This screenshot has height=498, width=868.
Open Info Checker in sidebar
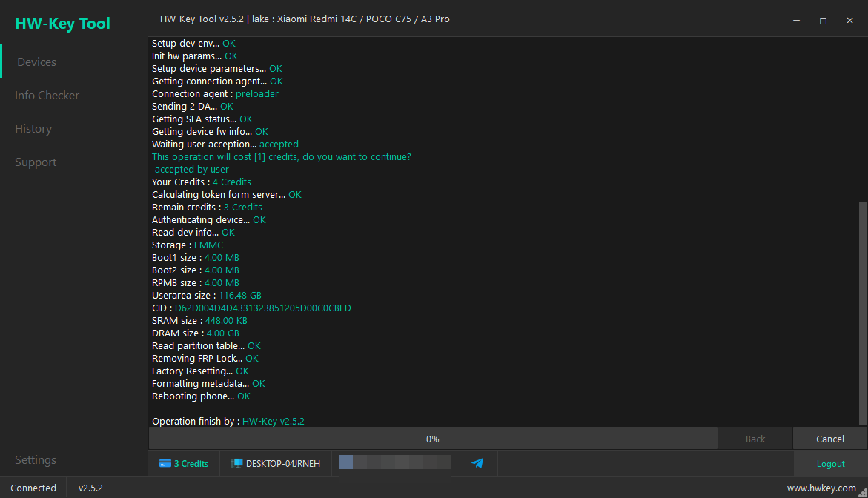coord(47,95)
